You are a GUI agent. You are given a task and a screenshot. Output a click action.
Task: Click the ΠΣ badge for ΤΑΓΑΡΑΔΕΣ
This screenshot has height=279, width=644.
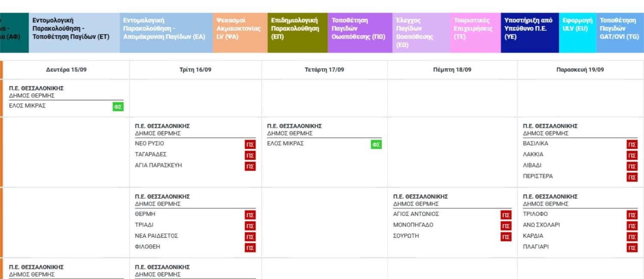(x=250, y=155)
